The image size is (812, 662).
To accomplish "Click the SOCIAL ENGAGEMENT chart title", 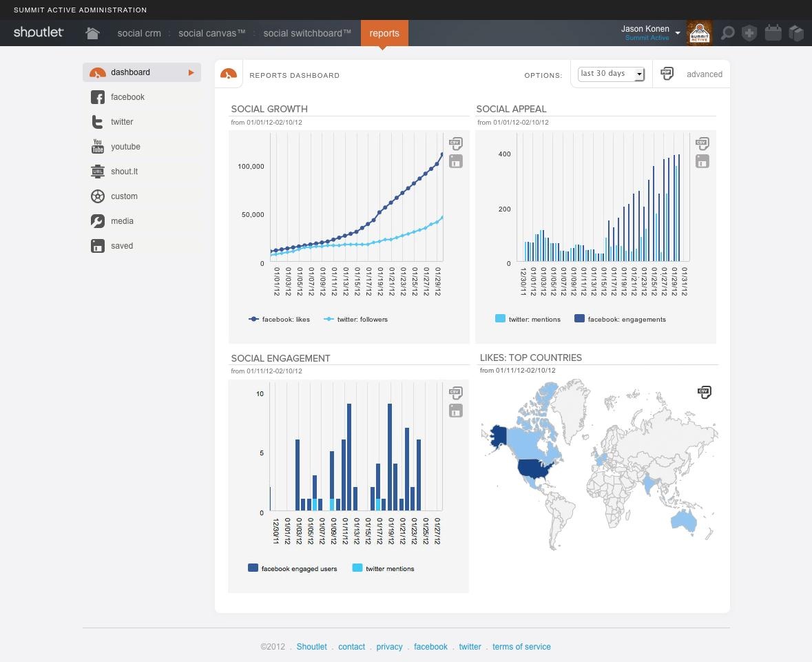I will coord(281,358).
